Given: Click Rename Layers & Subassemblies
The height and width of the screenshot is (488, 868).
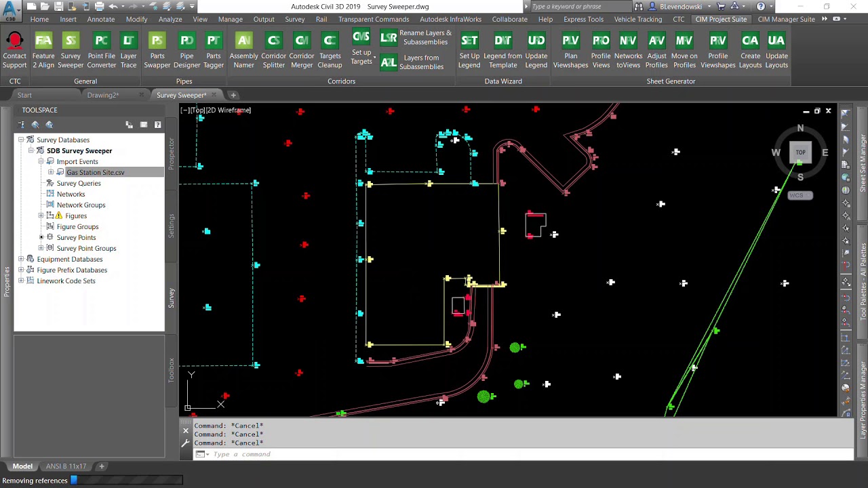Looking at the screenshot, I should [x=416, y=37].
